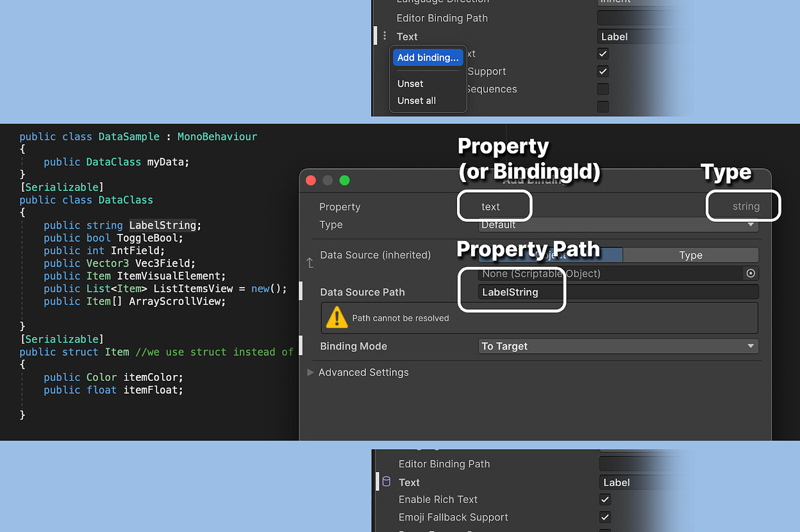The height and width of the screenshot is (532, 800).
Task: Click the inherited data source arrow icon
Action: (x=310, y=262)
